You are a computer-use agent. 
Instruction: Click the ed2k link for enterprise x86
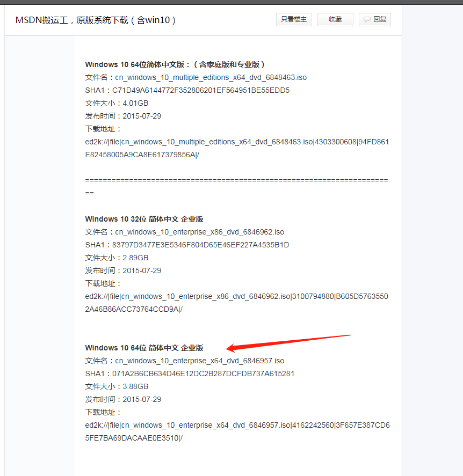click(237, 303)
